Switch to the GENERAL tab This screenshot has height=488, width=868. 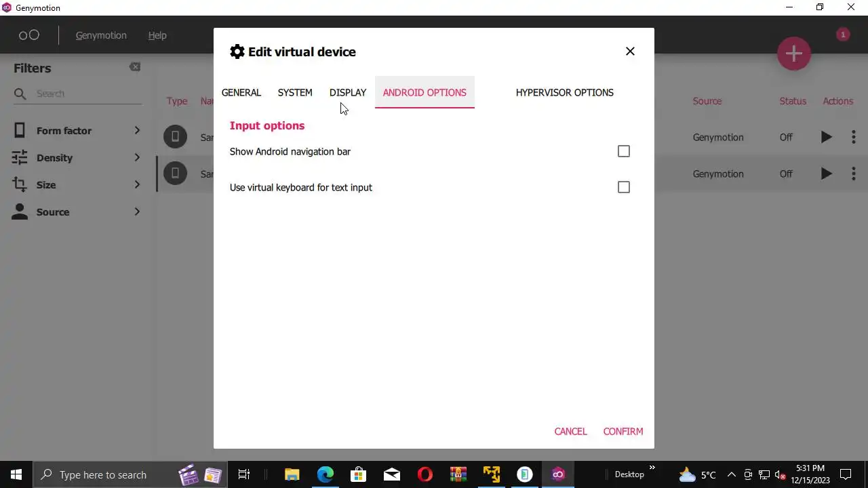[x=241, y=92]
